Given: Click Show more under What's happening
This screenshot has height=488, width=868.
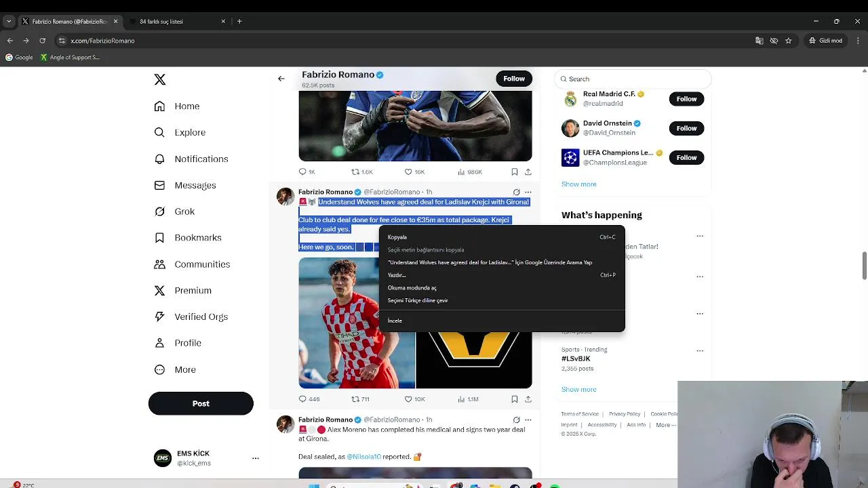Looking at the screenshot, I should [578, 390].
